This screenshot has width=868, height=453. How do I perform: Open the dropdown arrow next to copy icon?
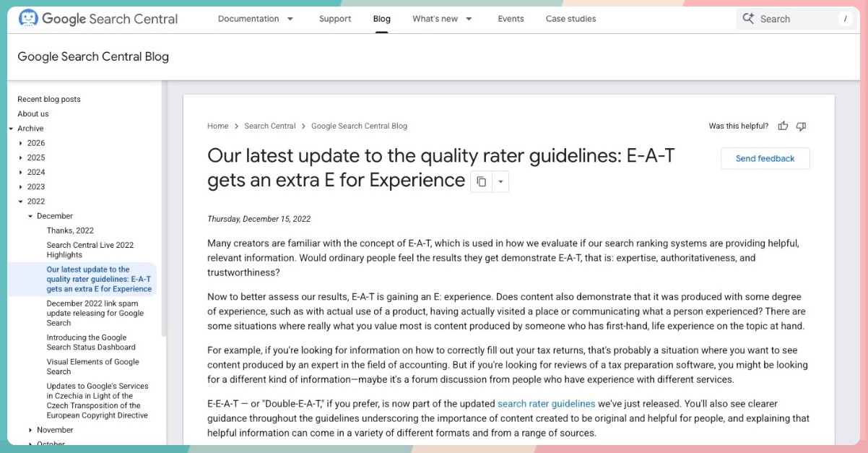500,181
